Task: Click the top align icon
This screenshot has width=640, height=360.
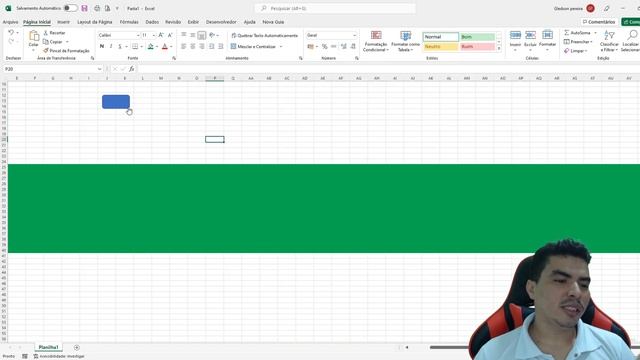Action: (184, 36)
